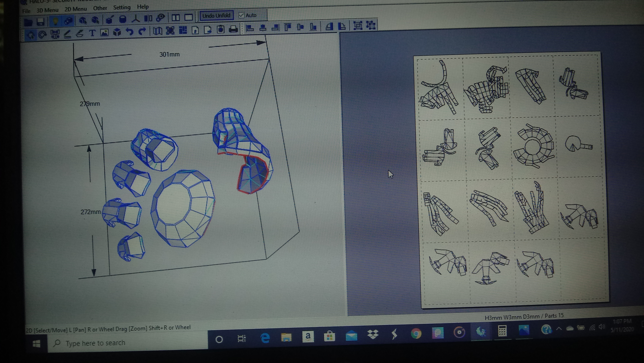
Task: Print the pattern with the printer icon
Action: tap(233, 29)
